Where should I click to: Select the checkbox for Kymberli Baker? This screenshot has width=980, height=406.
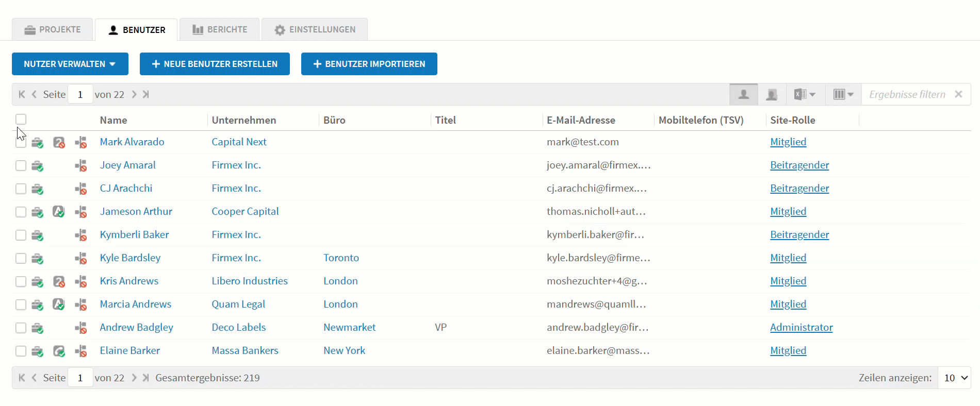pos(21,235)
